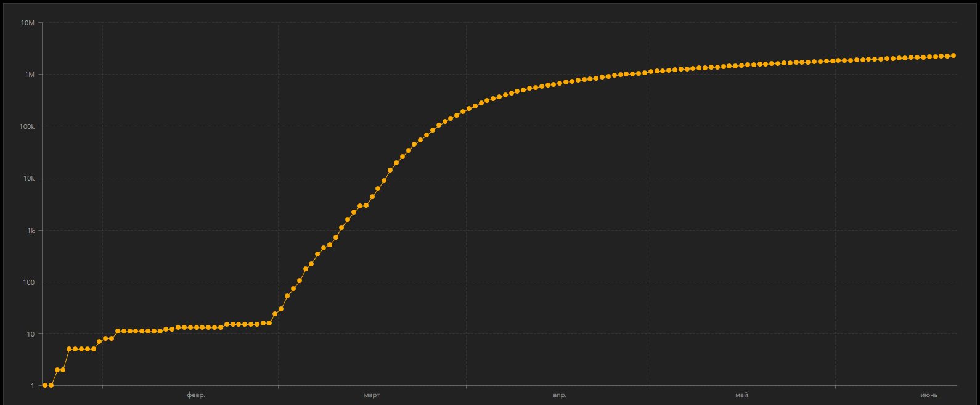Select the latest data point ending the line
The image size is (980, 405).
coord(953,55)
